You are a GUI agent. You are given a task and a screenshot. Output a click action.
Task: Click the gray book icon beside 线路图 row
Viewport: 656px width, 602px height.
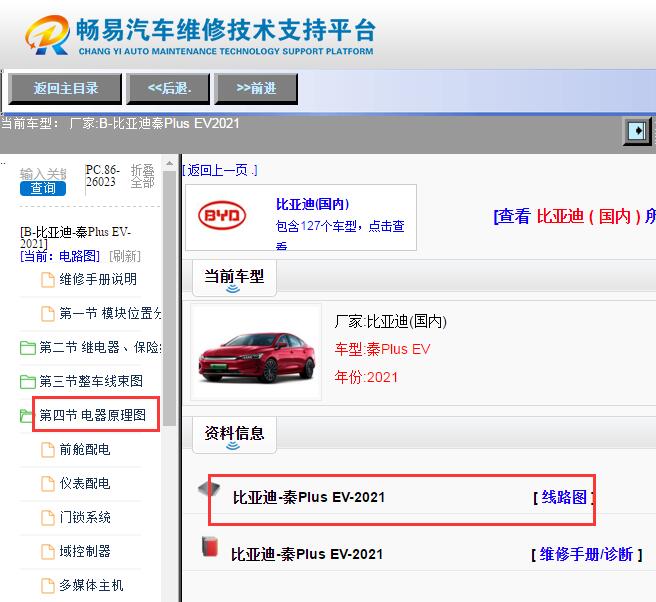pyautogui.click(x=209, y=489)
